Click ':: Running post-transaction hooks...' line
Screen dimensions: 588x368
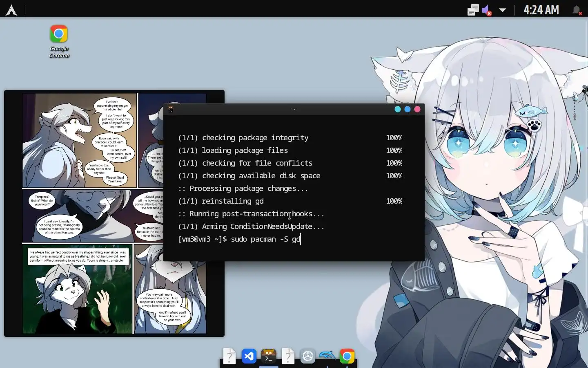click(x=251, y=214)
